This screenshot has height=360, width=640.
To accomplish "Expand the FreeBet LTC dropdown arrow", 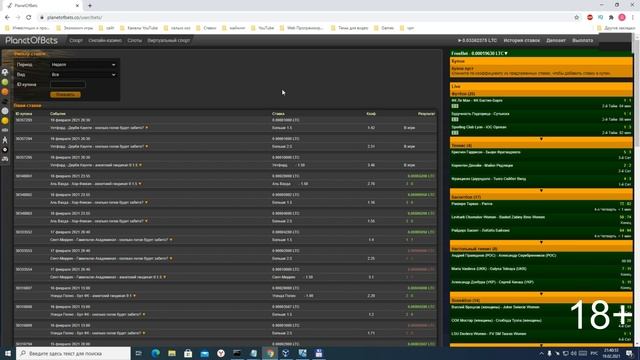I will coord(506,53).
